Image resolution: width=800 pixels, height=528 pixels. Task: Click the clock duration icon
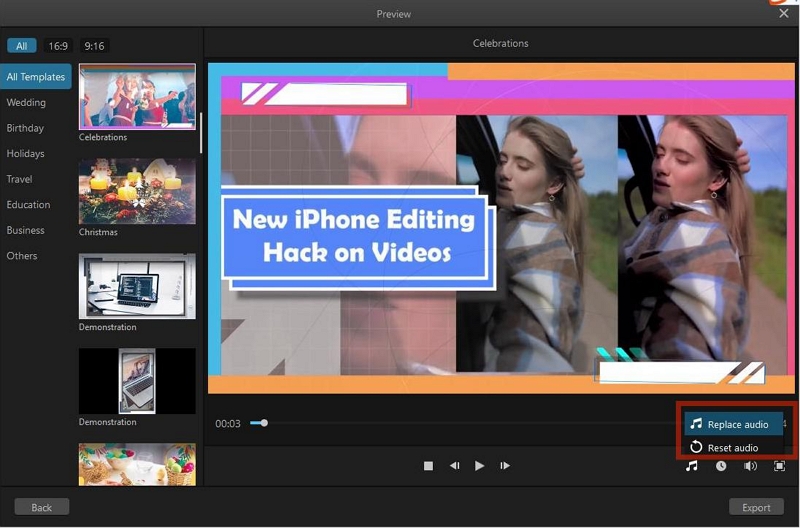(x=720, y=466)
